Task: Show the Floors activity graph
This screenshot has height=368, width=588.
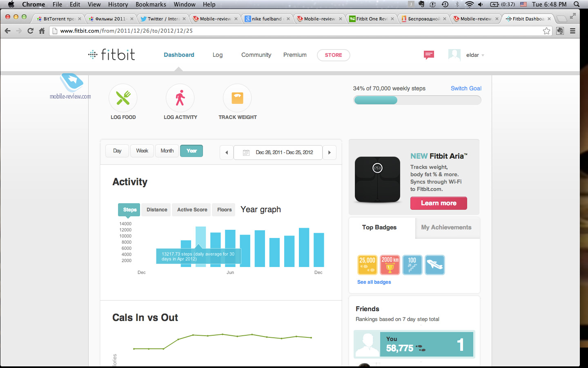Action: [224, 210]
